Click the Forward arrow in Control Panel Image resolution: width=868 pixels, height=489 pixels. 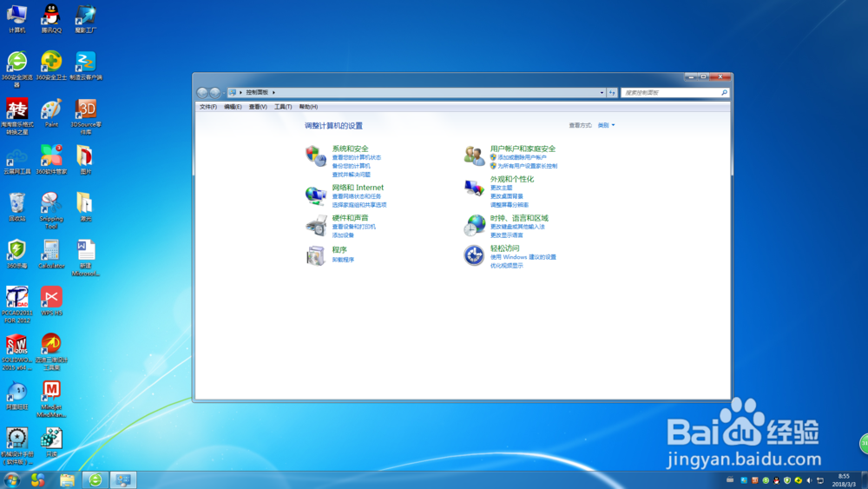pos(214,92)
